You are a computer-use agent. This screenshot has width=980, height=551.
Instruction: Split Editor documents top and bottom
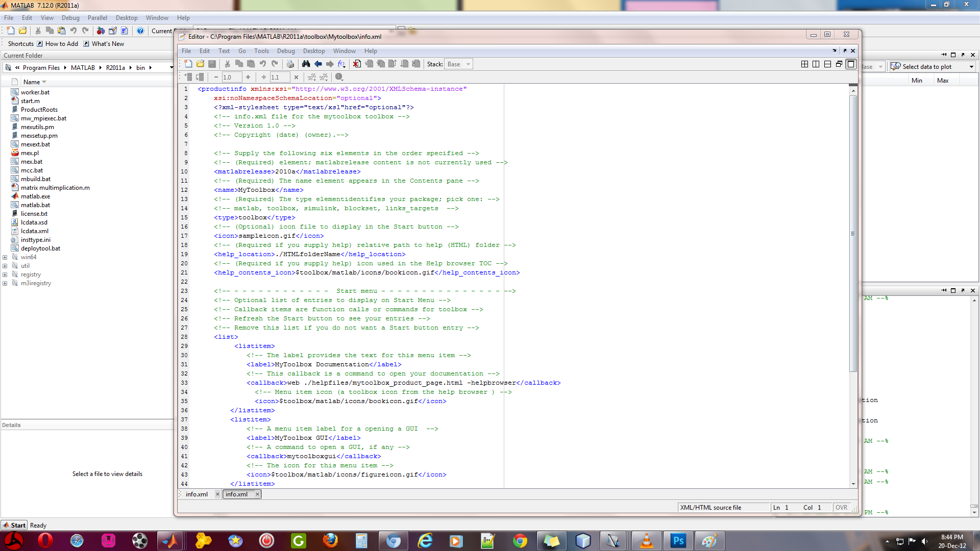click(827, 64)
